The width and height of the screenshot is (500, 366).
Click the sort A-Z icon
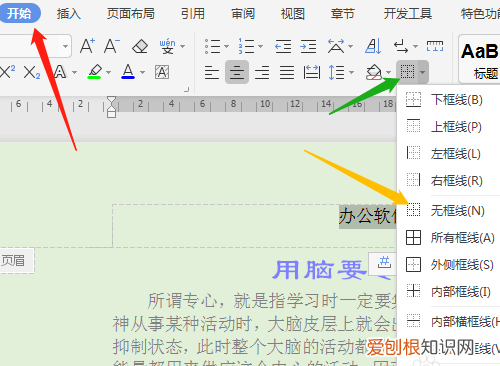[373, 46]
